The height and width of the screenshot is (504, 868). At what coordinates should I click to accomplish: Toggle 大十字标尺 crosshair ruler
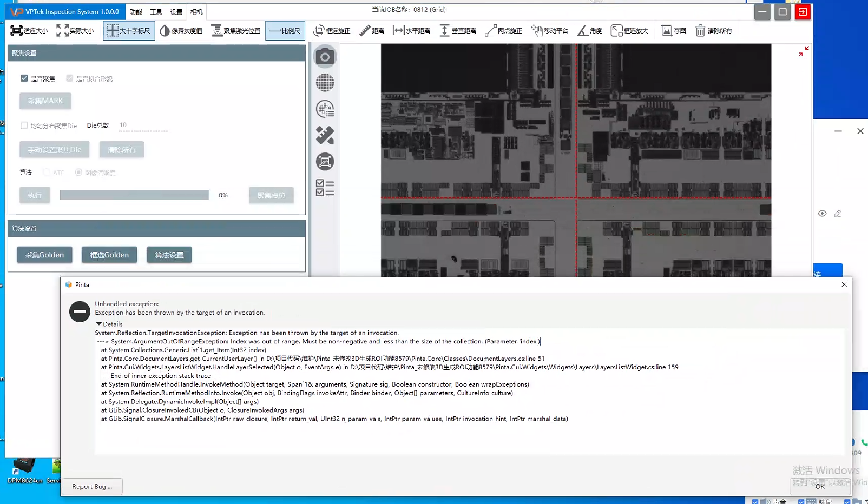coord(129,31)
